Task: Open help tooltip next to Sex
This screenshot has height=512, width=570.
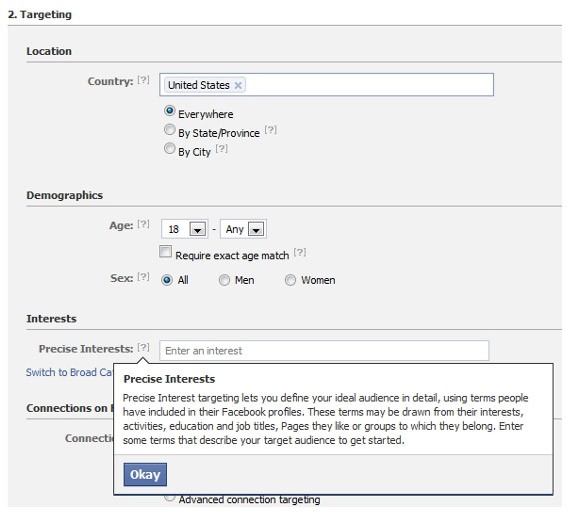Action: pyautogui.click(x=143, y=277)
